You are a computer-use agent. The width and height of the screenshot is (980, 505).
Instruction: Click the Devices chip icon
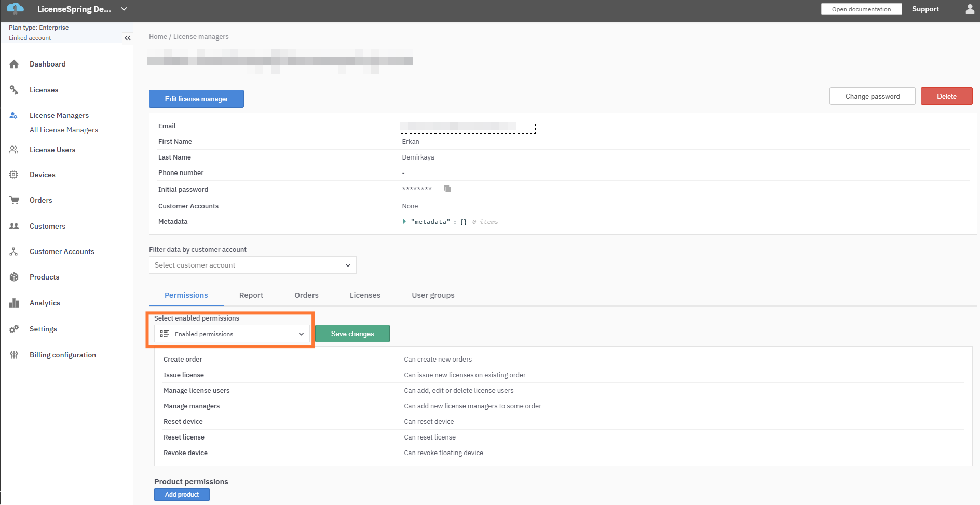pos(14,175)
